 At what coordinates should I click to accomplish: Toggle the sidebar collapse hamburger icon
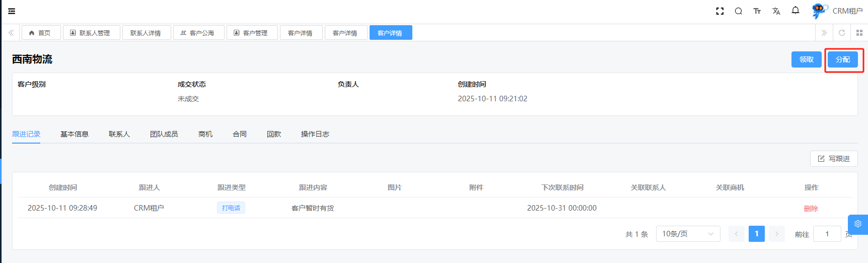12,11
